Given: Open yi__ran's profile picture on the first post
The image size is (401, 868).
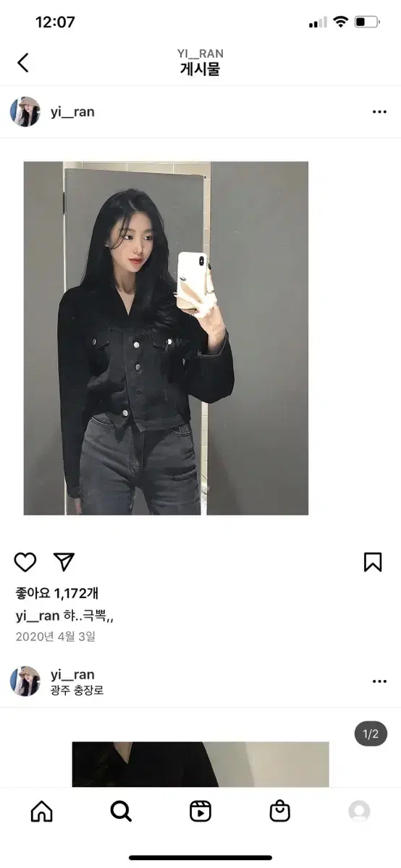Looking at the screenshot, I should [x=25, y=112].
